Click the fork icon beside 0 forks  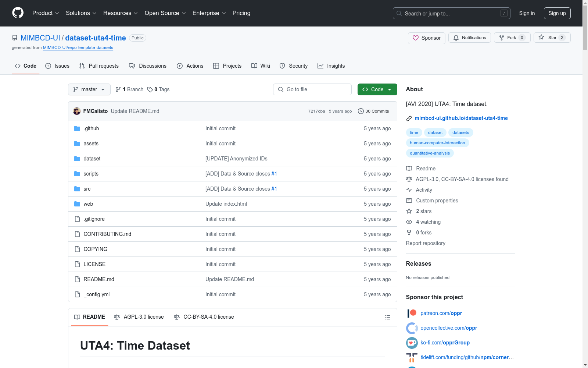point(409,233)
